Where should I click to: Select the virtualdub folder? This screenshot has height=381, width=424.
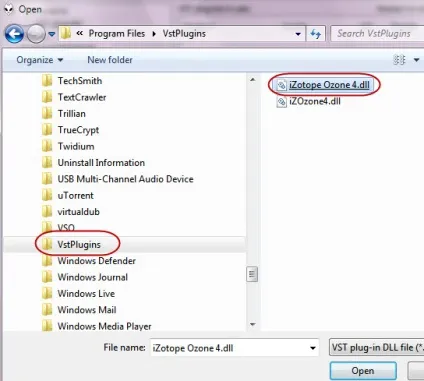coord(79,212)
